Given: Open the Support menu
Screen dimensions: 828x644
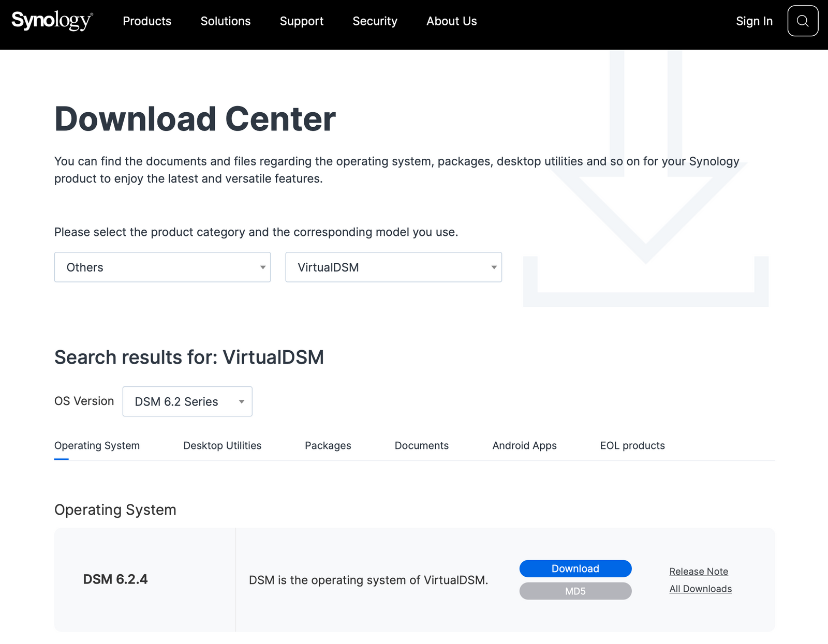Looking at the screenshot, I should pyautogui.click(x=302, y=21).
